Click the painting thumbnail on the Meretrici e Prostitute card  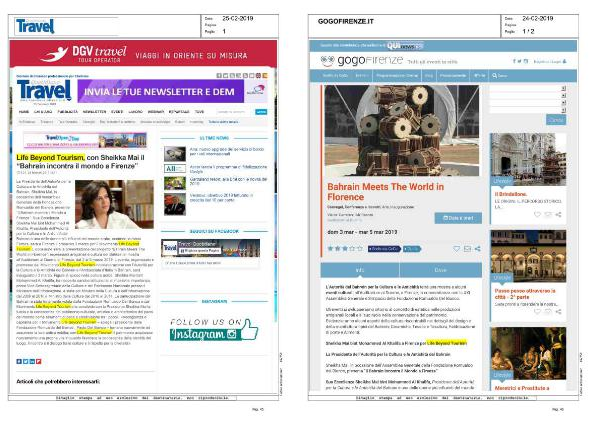528,353
